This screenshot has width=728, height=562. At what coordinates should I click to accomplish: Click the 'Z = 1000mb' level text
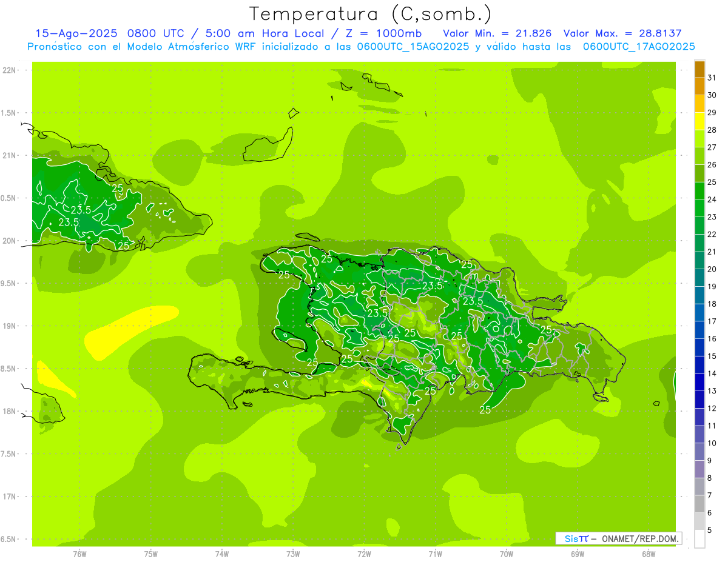(383, 34)
